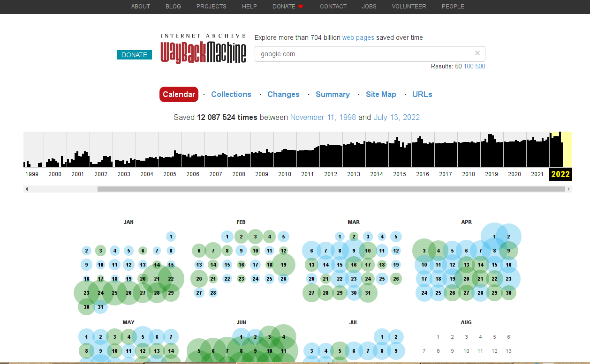Select the large green circle on January 23
The height and width of the screenshot is (364, 590).
[x=86, y=293]
